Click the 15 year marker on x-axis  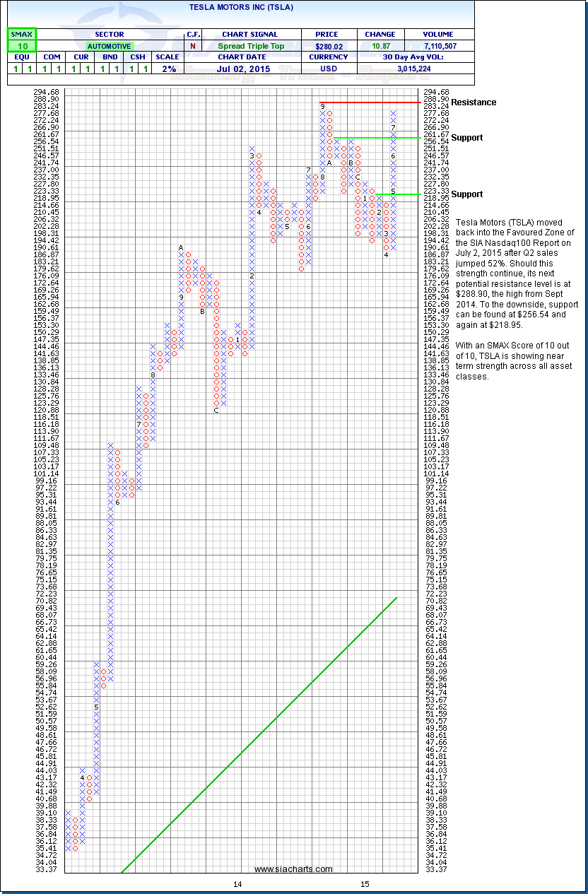pos(365,884)
